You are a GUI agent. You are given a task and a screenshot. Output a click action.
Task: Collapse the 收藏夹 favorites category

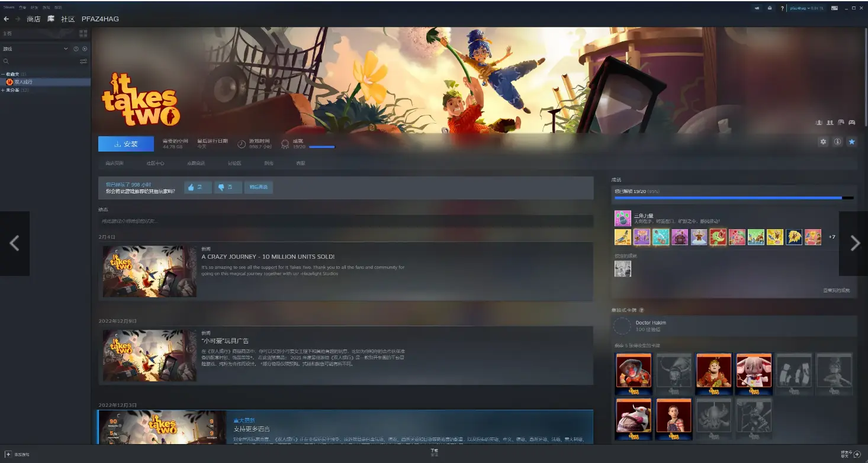click(3, 74)
